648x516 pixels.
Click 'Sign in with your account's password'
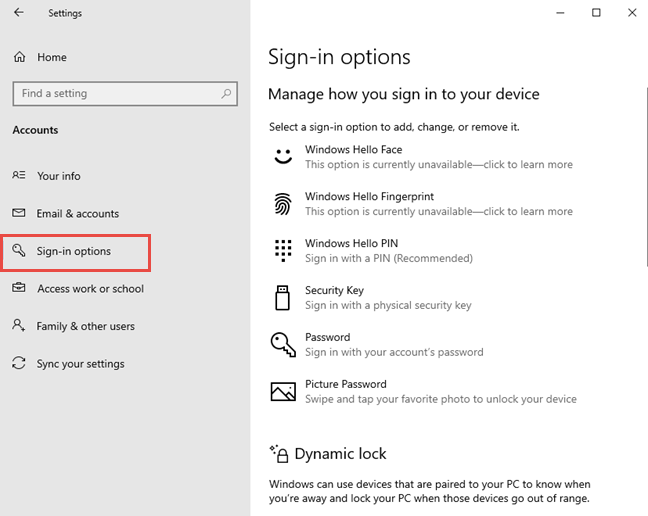(x=394, y=352)
